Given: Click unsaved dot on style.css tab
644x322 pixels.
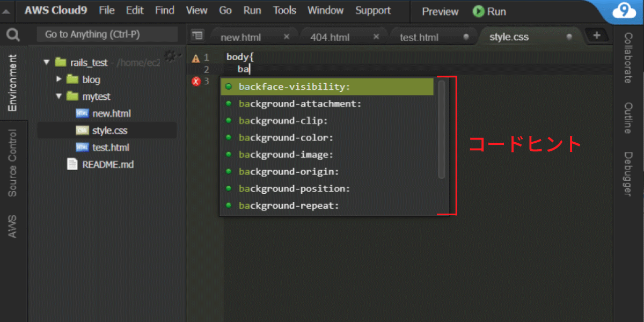Looking at the screenshot, I should 569,37.
